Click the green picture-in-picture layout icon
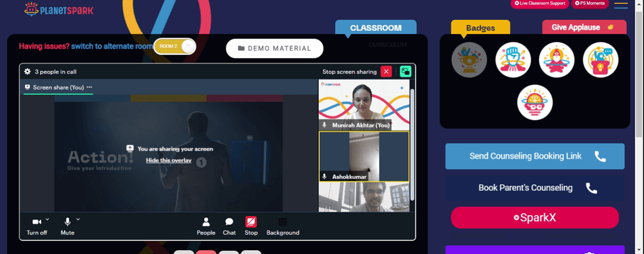 (405, 72)
